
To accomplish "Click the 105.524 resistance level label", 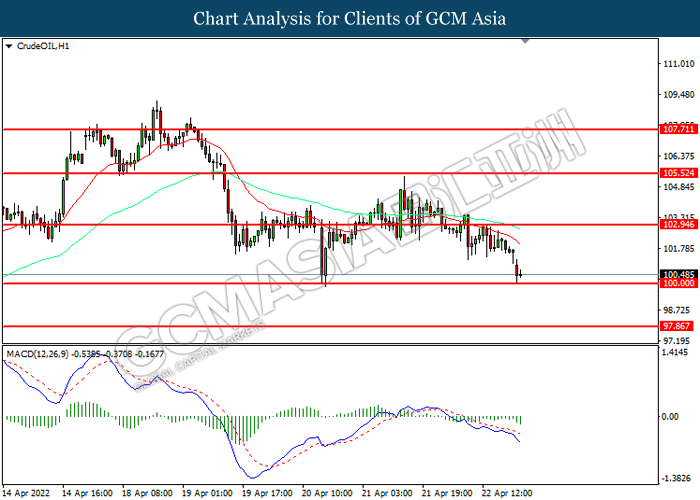I will (x=678, y=173).
